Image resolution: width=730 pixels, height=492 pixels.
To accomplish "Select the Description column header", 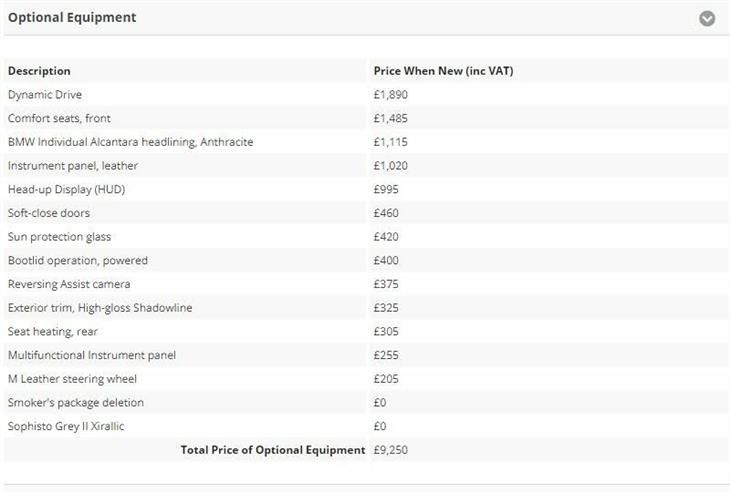I will click(39, 71).
